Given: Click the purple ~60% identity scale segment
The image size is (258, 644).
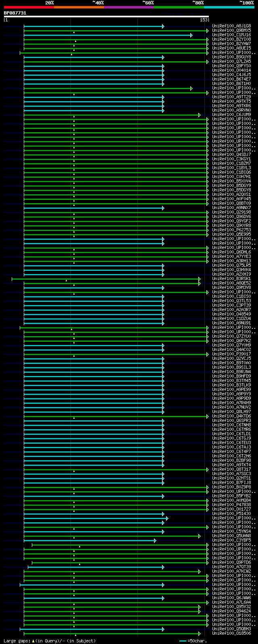Looking at the screenshot, I should tap(129, 7).
